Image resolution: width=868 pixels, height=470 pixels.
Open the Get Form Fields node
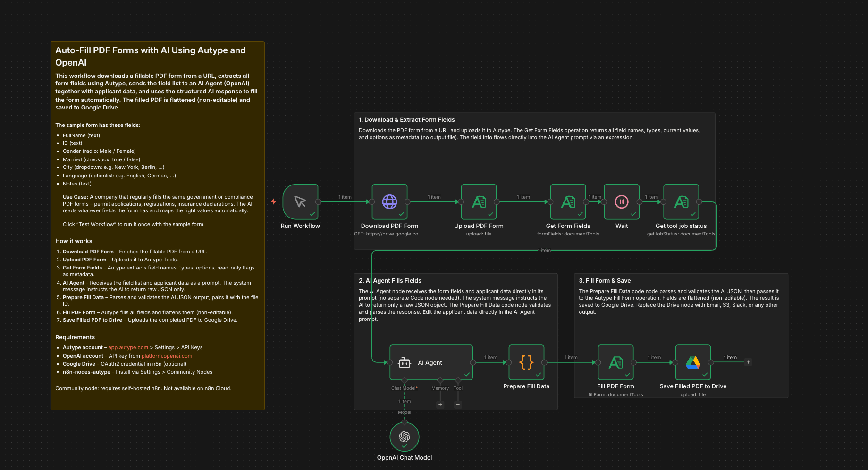(568, 201)
